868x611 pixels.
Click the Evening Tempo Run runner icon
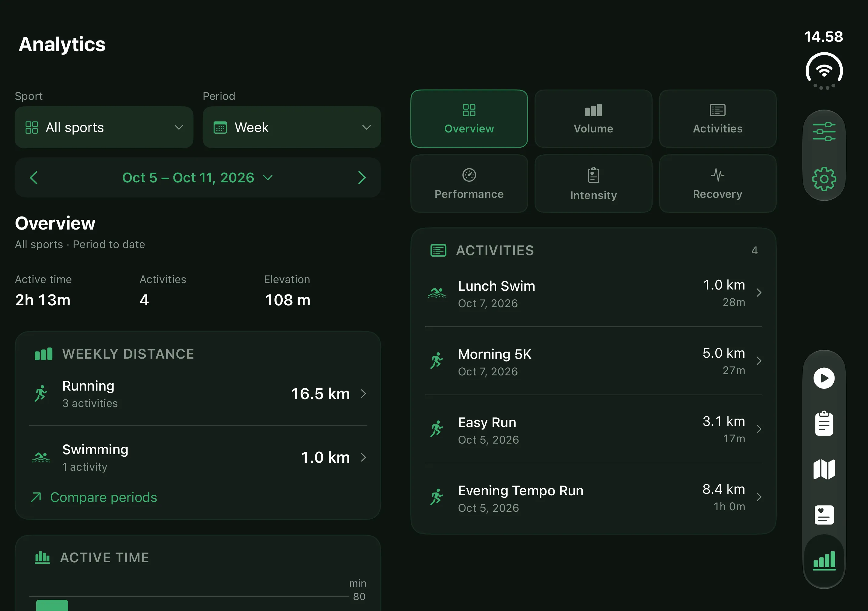click(437, 497)
